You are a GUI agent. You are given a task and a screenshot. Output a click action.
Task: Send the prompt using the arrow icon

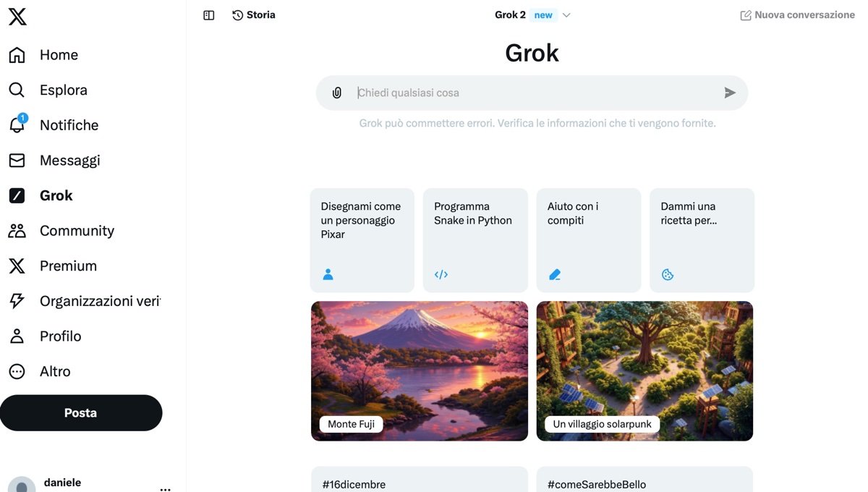(x=730, y=93)
